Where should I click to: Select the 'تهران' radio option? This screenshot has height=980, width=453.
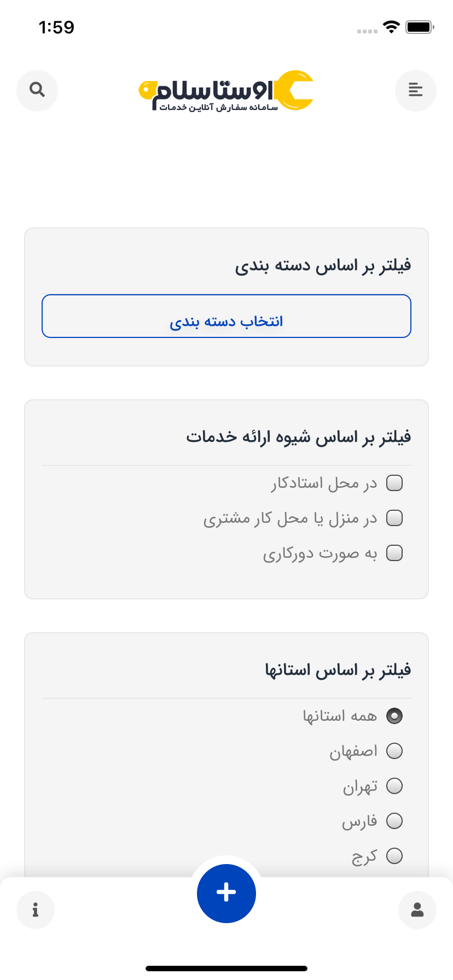pyautogui.click(x=394, y=786)
